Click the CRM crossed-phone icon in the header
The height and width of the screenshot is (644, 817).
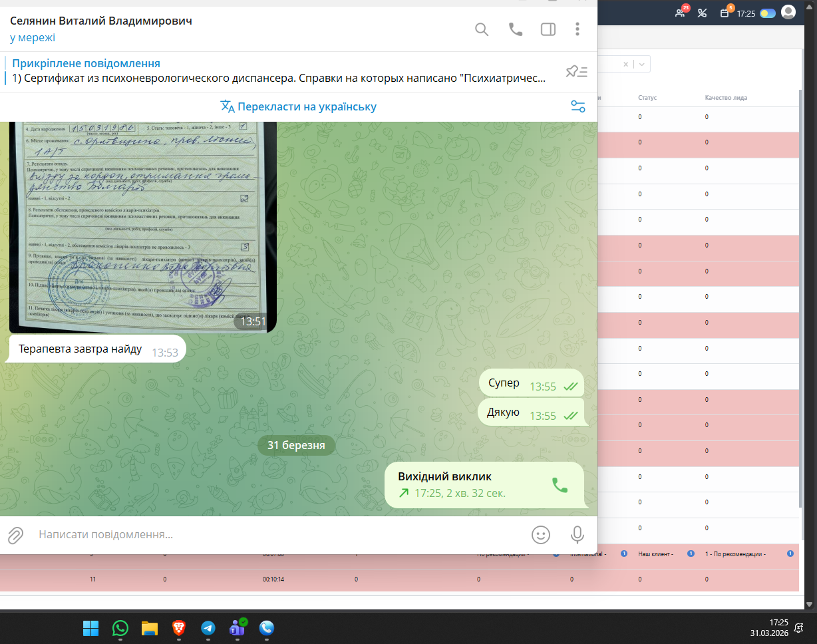(702, 12)
